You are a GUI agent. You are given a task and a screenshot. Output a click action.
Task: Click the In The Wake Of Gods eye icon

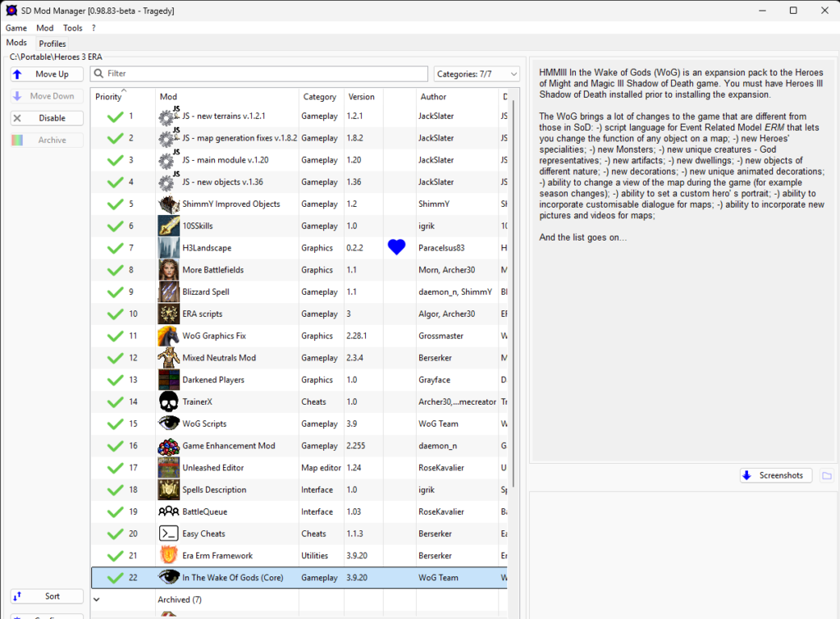(169, 578)
